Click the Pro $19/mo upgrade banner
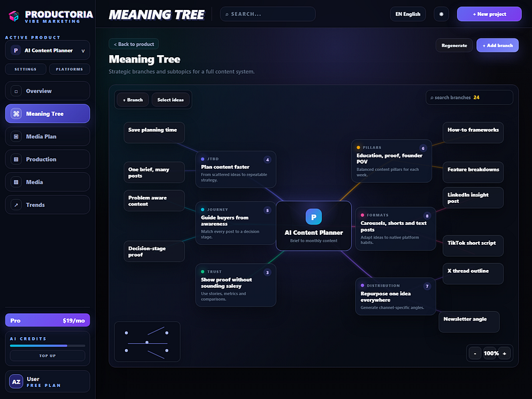 [x=47, y=321]
